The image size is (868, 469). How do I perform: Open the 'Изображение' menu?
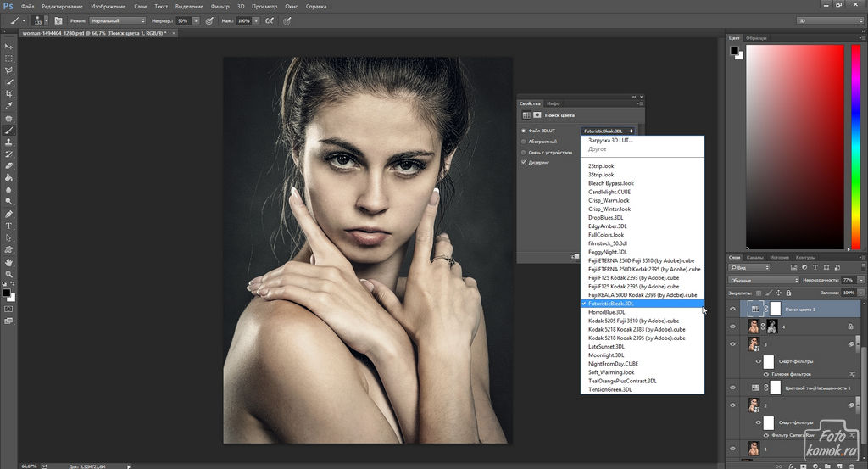coord(108,6)
